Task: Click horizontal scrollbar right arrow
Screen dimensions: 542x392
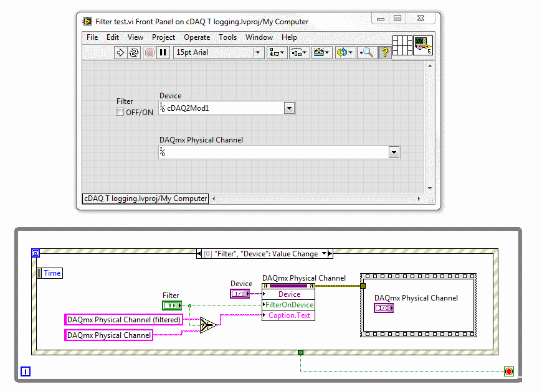Action: [419, 198]
